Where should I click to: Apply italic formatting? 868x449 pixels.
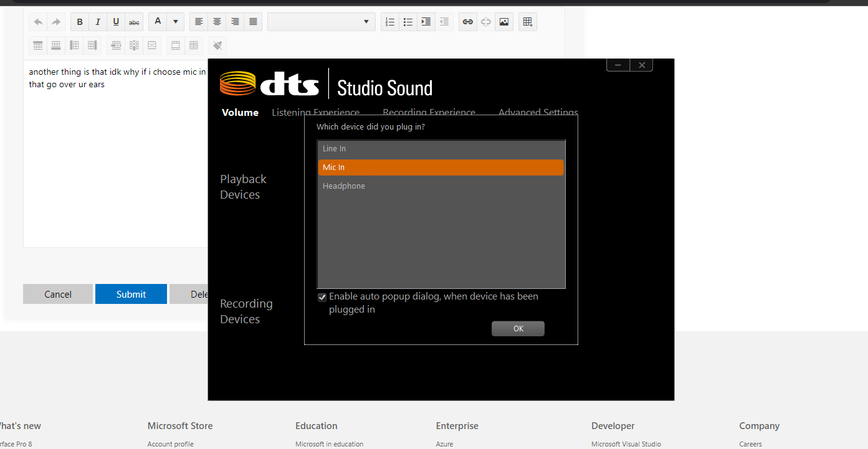pyautogui.click(x=98, y=22)
